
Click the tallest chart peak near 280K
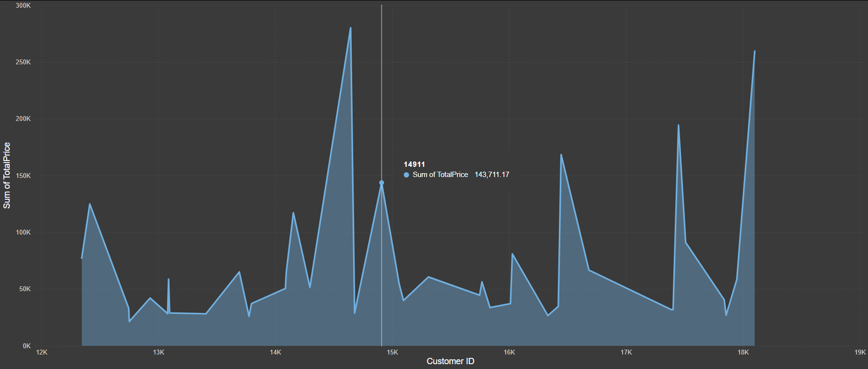[x=351, y=28]
